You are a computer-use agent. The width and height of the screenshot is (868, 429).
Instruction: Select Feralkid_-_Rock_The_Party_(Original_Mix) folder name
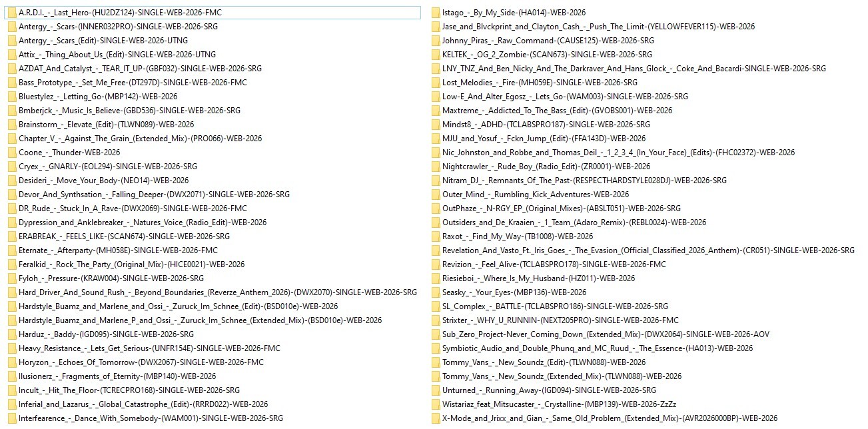131,264
